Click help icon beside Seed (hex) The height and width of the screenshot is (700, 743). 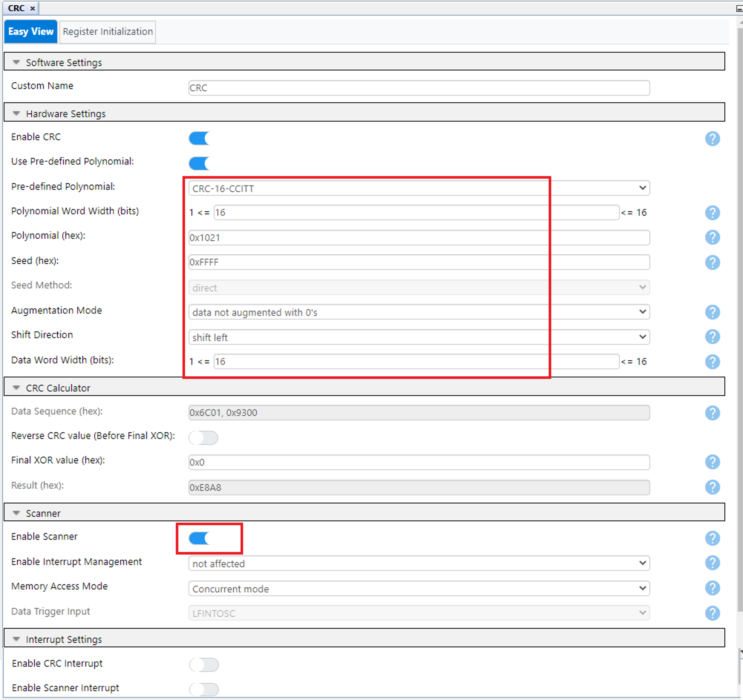712,262
